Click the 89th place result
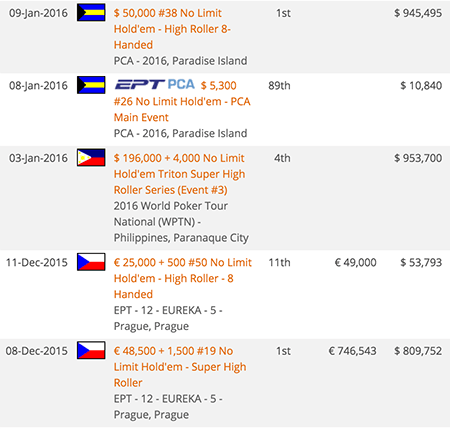Viewport: 450px width, 429px height. click(279, 86)
